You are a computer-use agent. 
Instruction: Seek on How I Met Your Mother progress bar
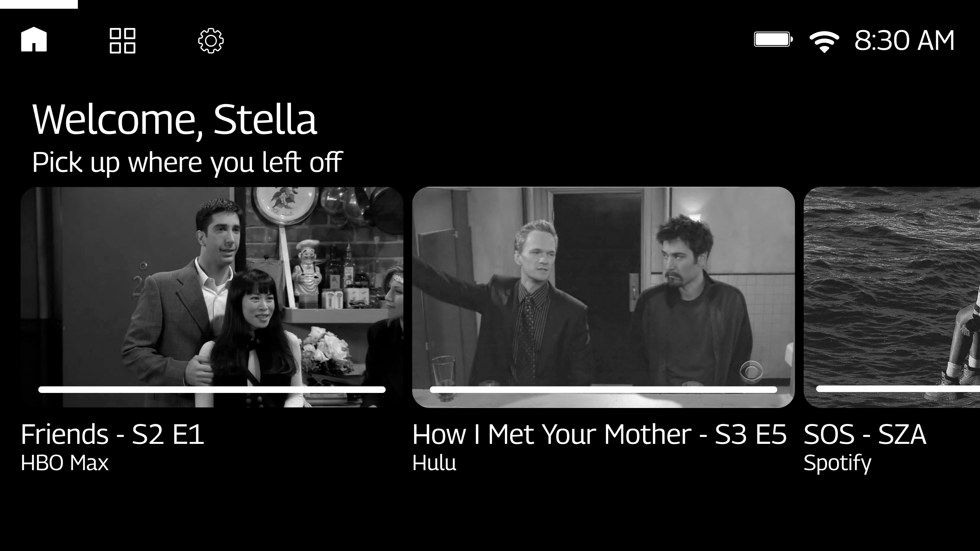603,389
